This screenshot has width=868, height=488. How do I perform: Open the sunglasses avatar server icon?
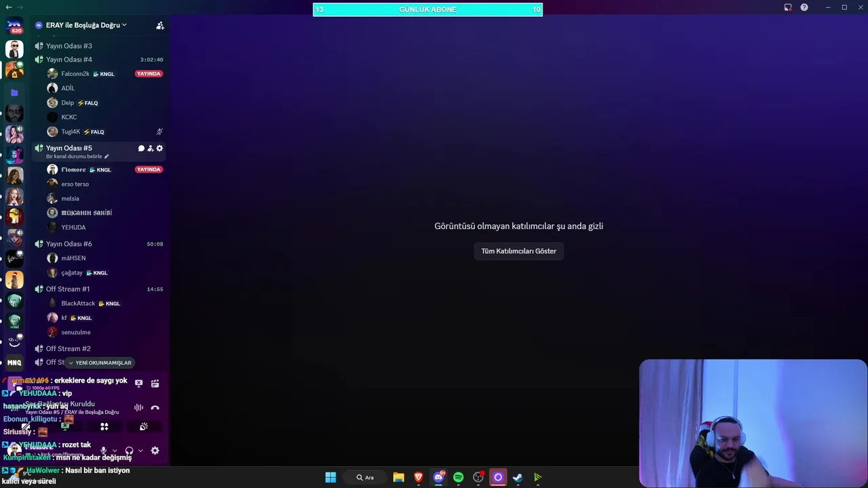(14, 49)
